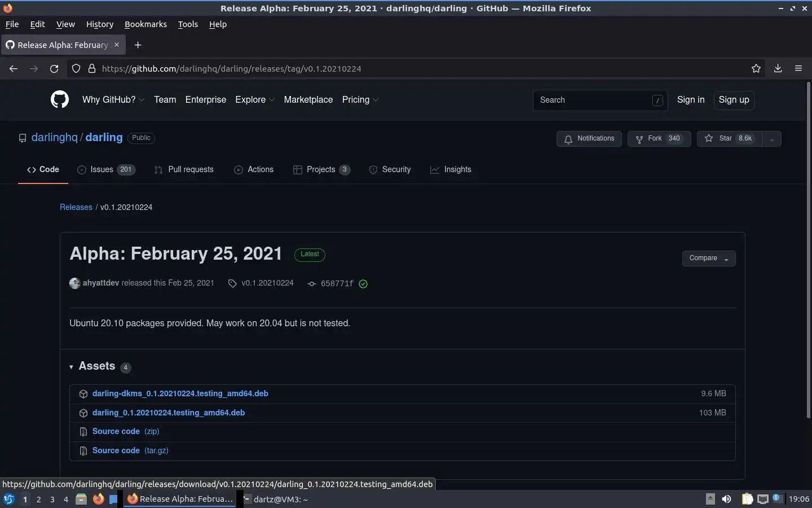Image resolution: width=812 pixels, height=508 pixels.
Task: Click the volume speaker tray icon
Action: 727,499
